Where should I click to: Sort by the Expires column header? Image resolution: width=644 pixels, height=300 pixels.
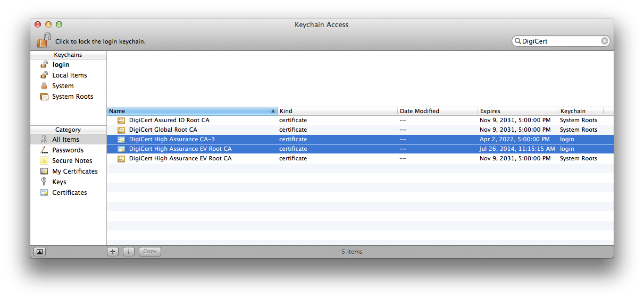tap(517, 111)
